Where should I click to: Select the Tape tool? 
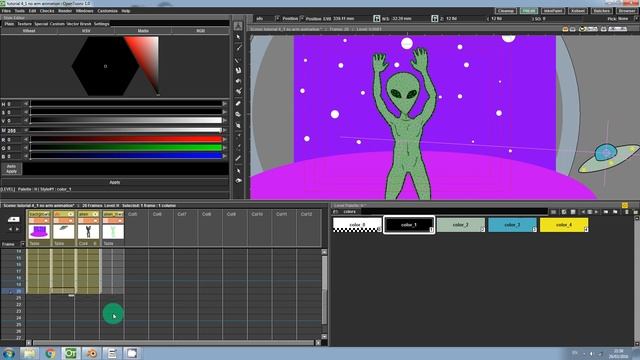[x=238, y=115]
